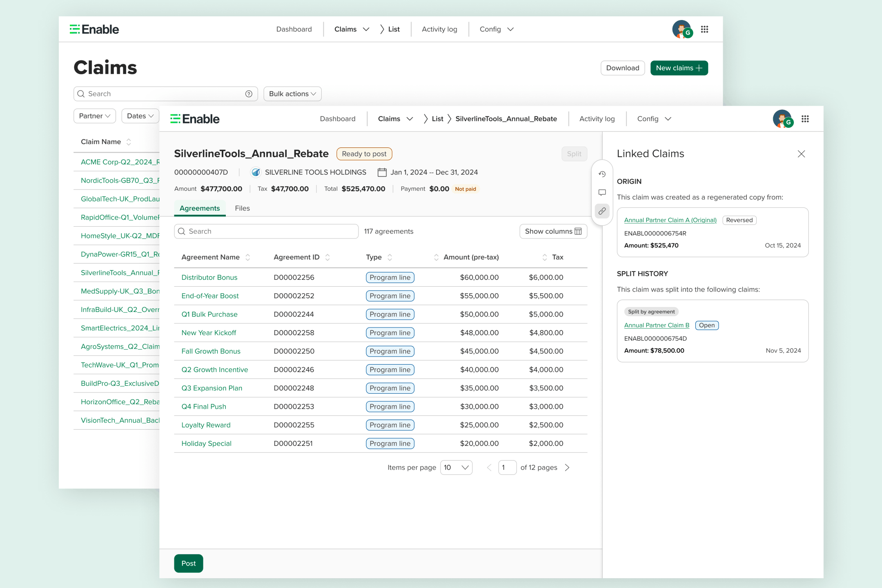Viewport: 882px width, 588px height.
Task: Open Annual Partner Claim B link
Action: 656,325
